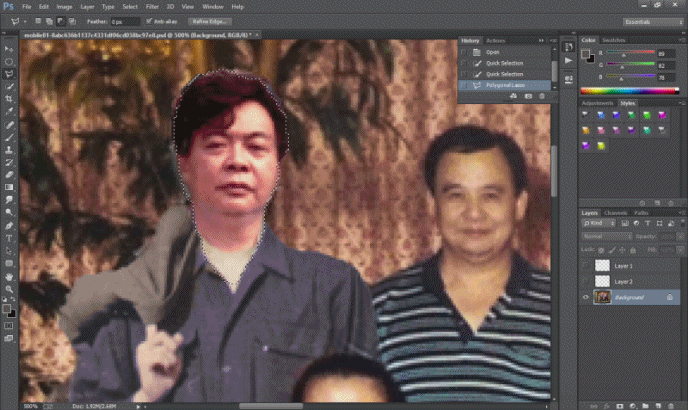Select the Elliptical Marquee tool
688x410 pixels.
(x=9, y=61)
